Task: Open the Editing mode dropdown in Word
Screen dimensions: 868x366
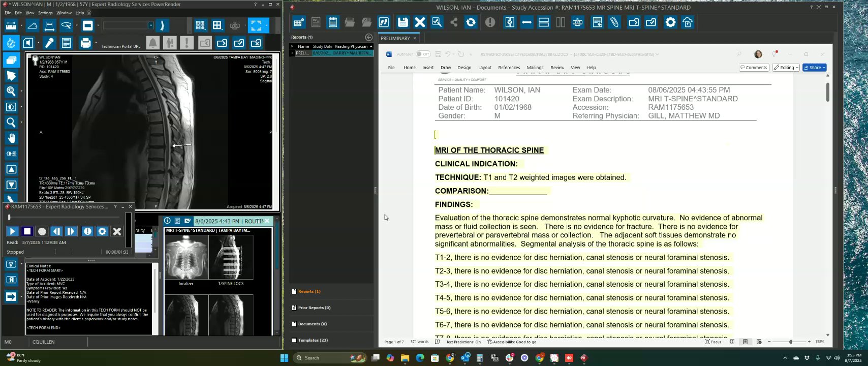Action: 786,68
